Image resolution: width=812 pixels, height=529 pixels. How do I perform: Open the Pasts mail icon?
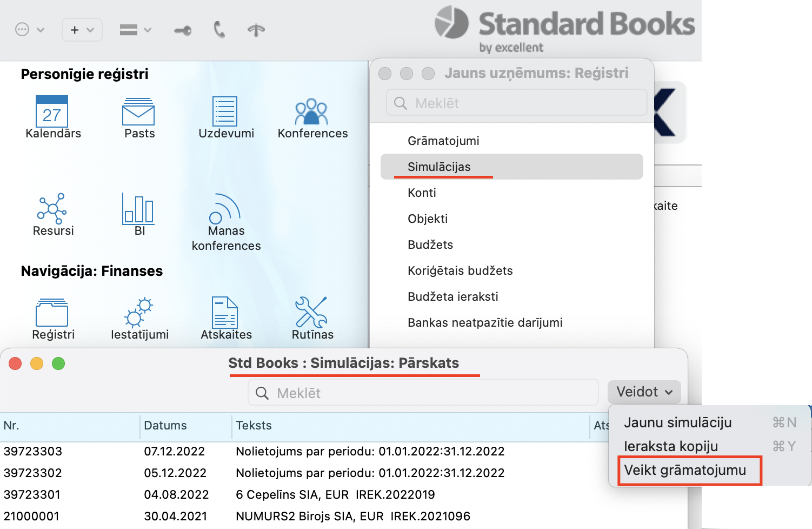point(139,112)
